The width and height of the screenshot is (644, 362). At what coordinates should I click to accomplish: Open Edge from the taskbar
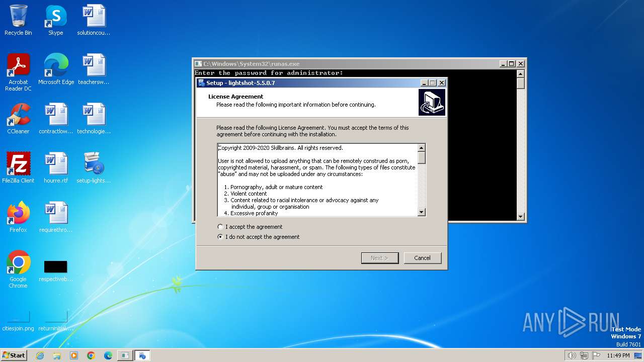(108, 355)
